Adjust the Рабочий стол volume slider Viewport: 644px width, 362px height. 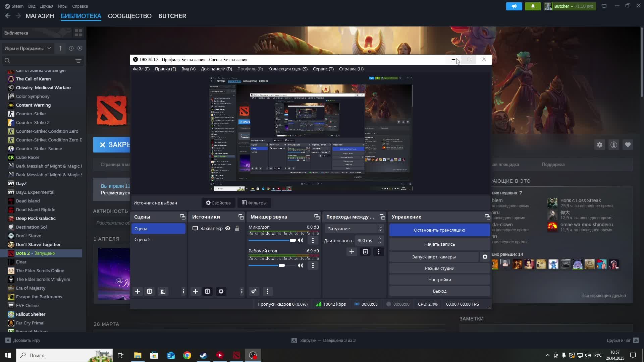pyautogui.click(x=282, y=265)
